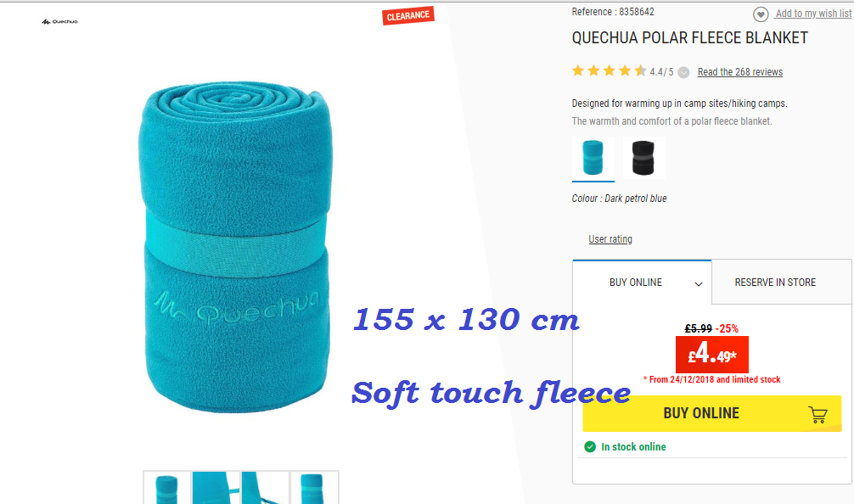
Task: Open the User rating link
Action: (x=610, y=239)
